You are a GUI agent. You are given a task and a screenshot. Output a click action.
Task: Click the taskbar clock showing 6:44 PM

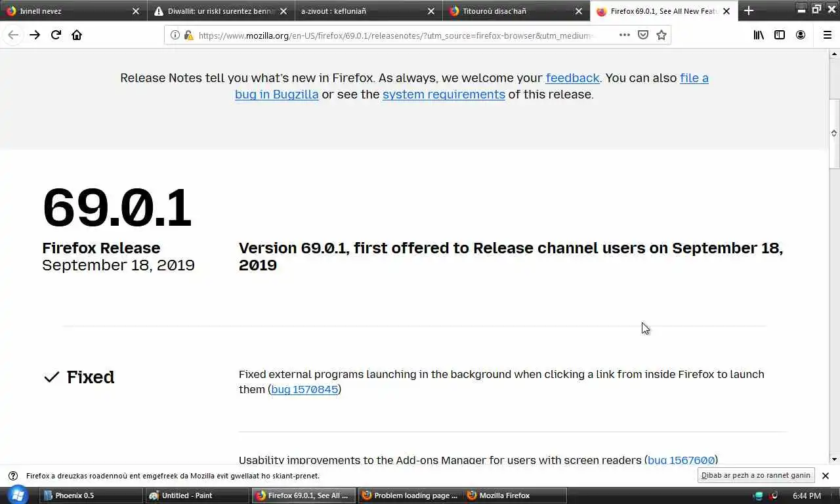tap(807, 496)
